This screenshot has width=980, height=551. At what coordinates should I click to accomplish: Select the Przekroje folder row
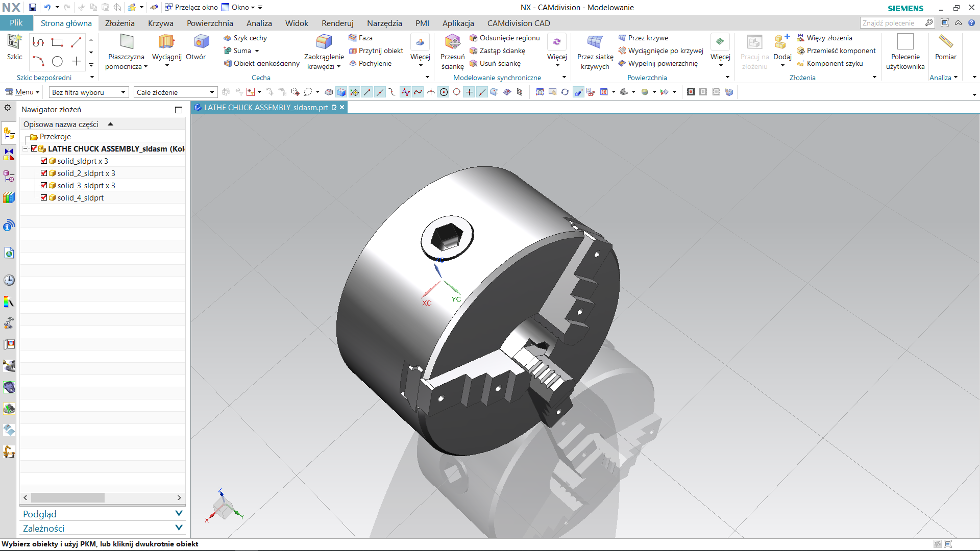pos(102,136)
